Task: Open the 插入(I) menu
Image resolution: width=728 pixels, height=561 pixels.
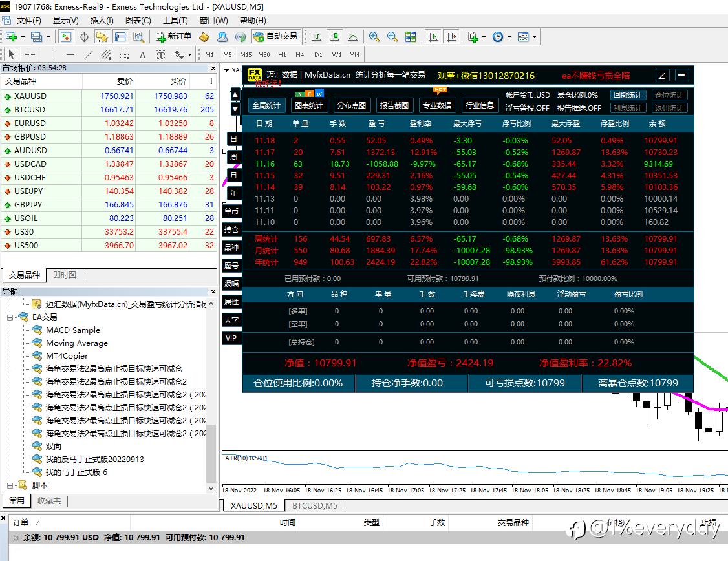Action: 102,21
